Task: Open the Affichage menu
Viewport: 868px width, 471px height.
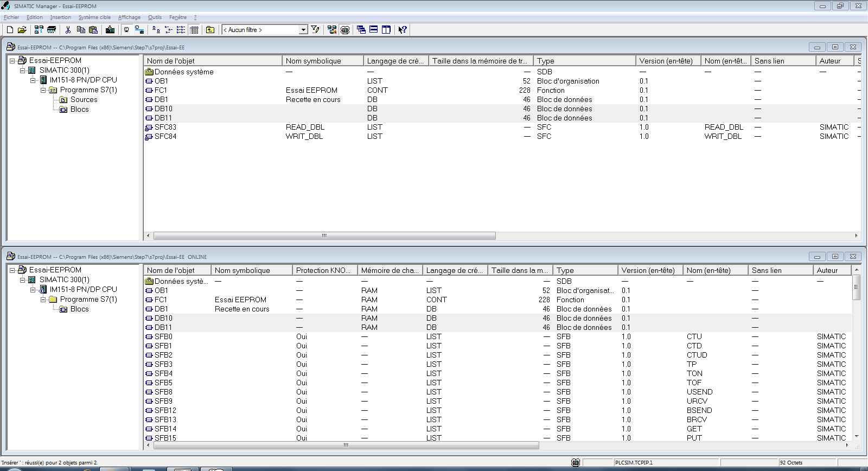Action: (x=129, y=17)
